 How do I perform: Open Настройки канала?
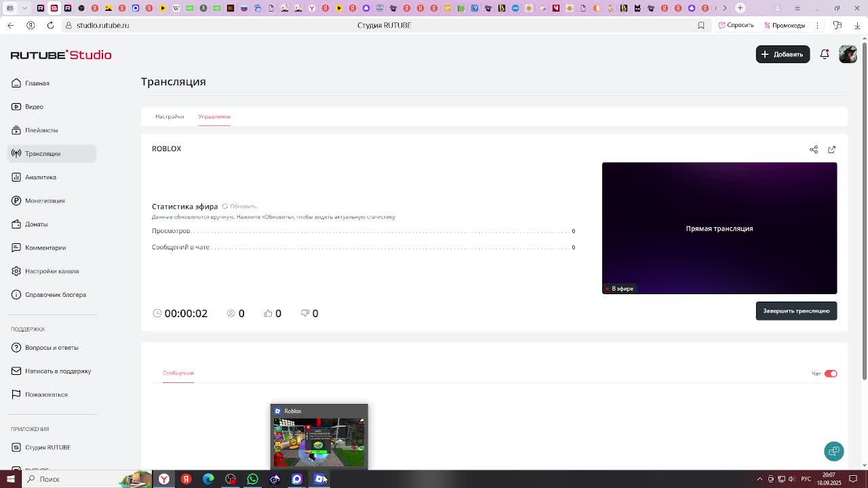coord(52,271)
